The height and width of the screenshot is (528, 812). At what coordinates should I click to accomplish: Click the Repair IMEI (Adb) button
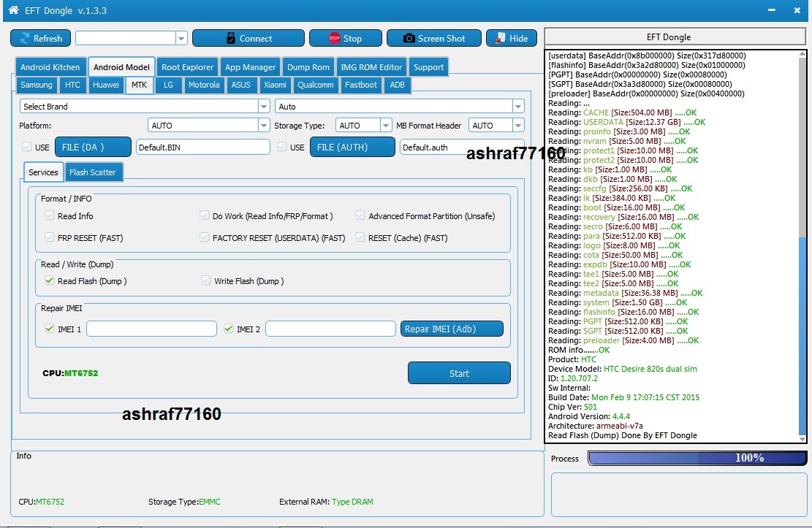pyautogui.click(x=452, y=329)
